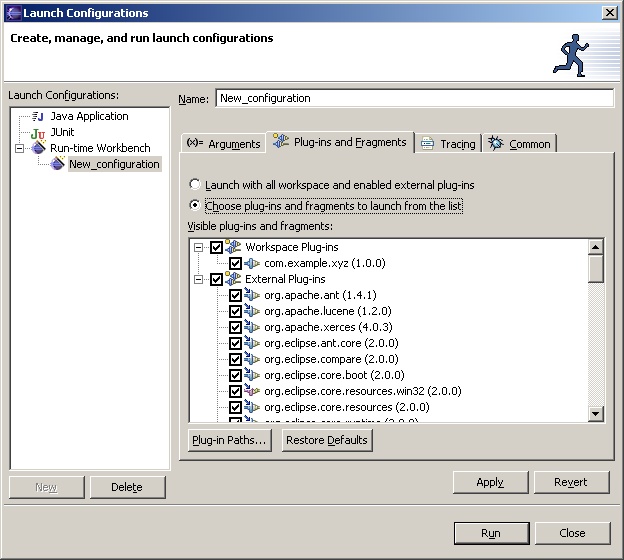Click the Run-time Workbench icon in tree

(38, 148)
